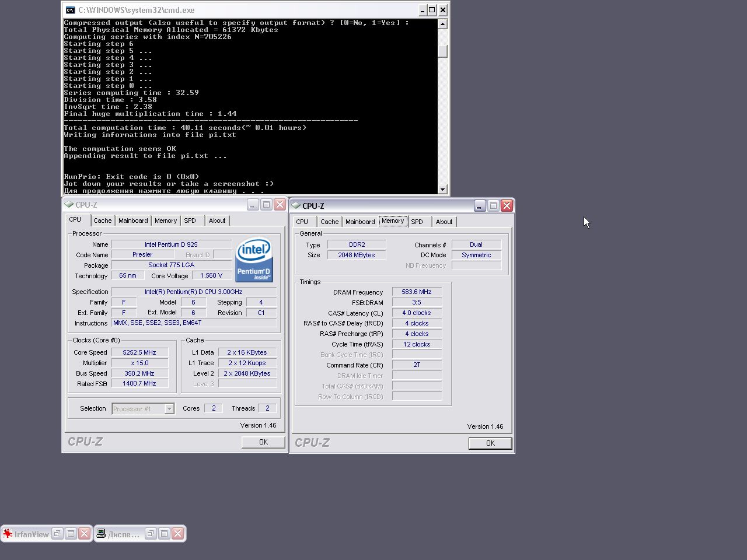Switch to Mainboard tab in right CPU-Z window
The height and width of the screenshot is (560, 747).
coord(360,222)
